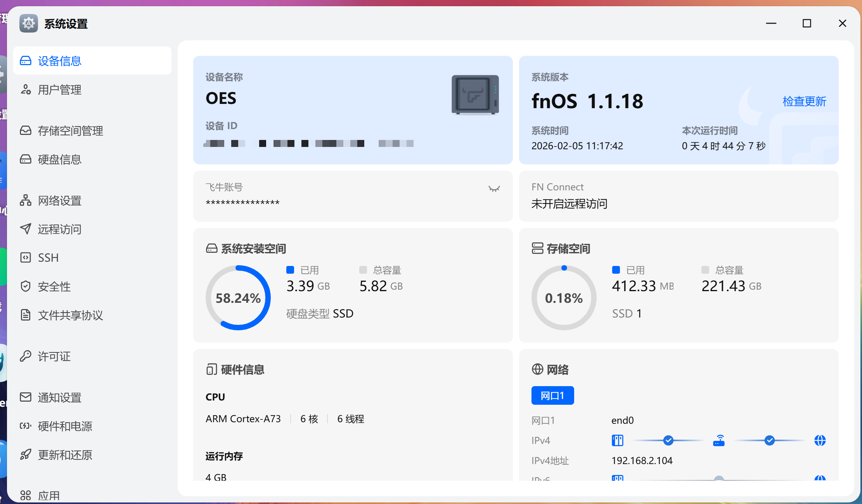Click the NAS device thumbnail image
This screenshot has width=862, height=504.
click(x=475, y=95)
